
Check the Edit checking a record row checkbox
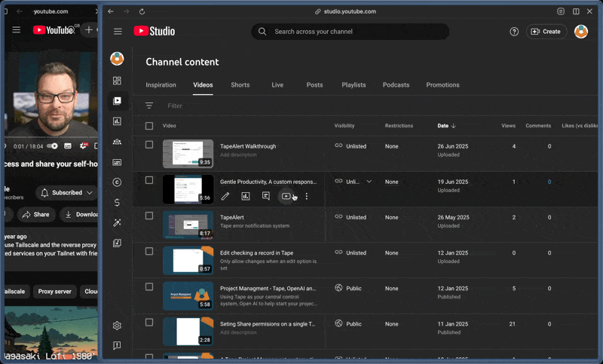[x=149, y=252]
